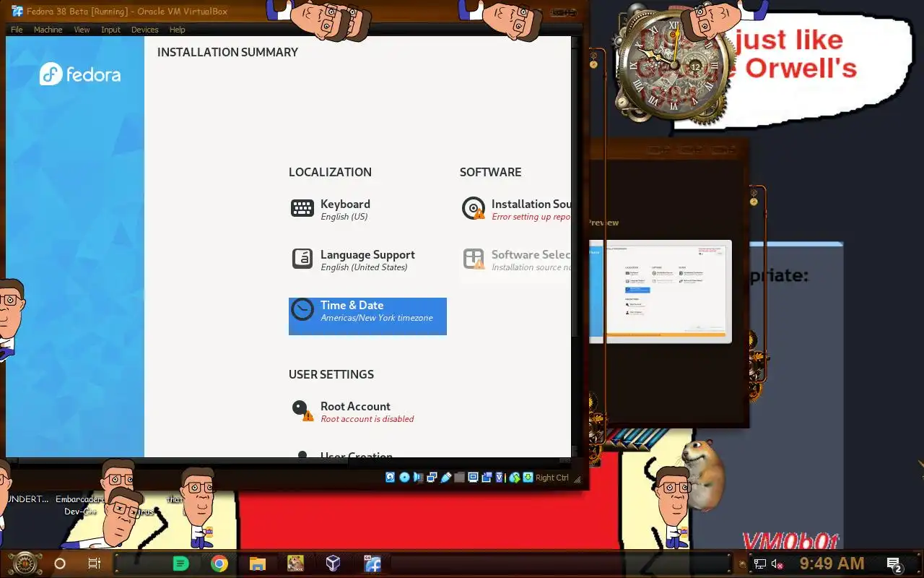Click the USER SETTINGS section heading
924x578 pixels.
(331, 374)
